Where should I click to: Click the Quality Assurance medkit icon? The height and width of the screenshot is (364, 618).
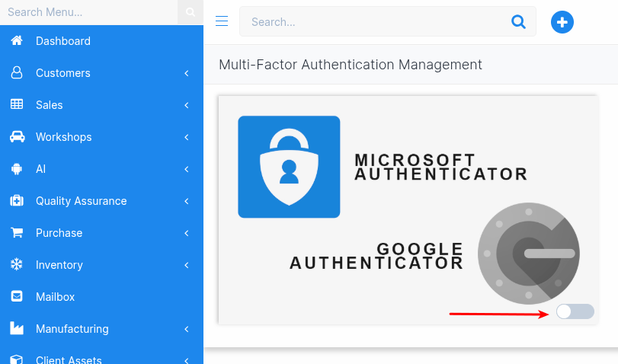[x=17, y=201]
